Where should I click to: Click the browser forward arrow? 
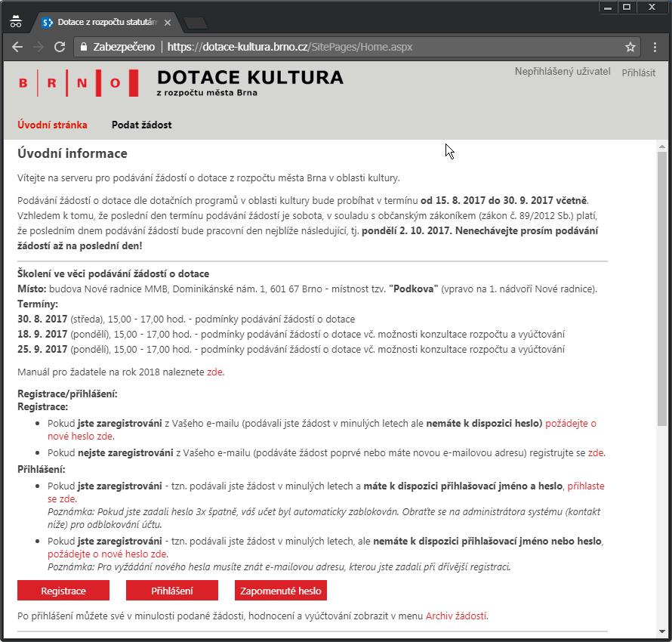[39, 47]
